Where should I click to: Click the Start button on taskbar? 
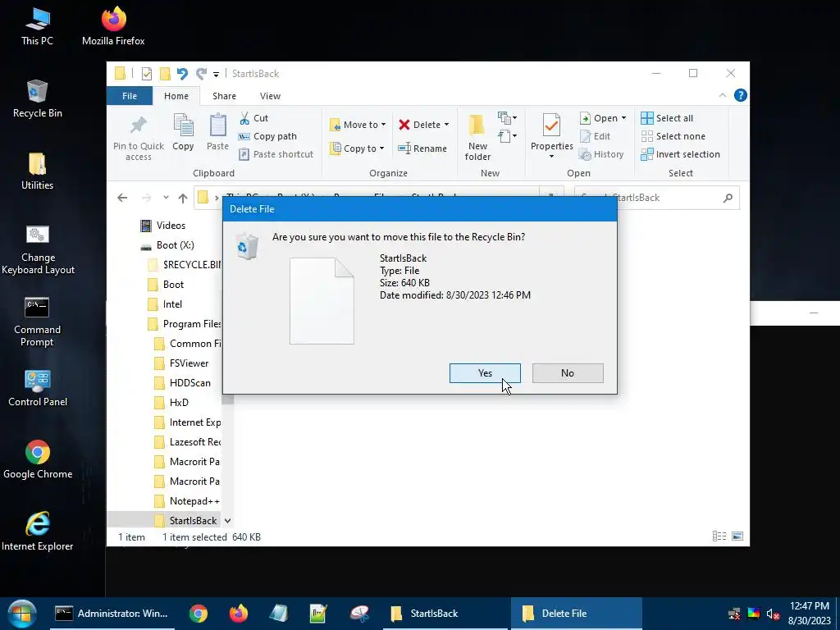(x=21, y=613)
